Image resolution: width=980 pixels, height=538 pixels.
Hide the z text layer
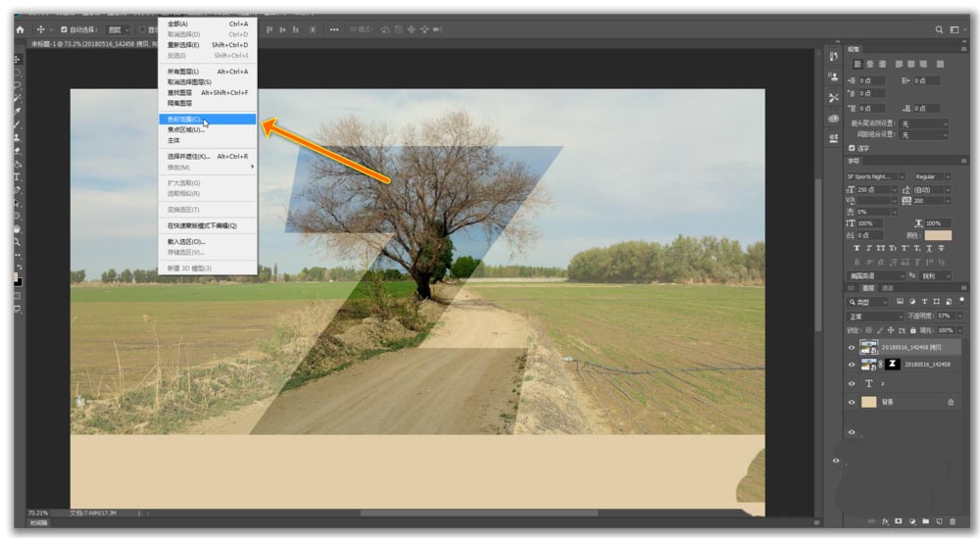click(x=852, y=384)
